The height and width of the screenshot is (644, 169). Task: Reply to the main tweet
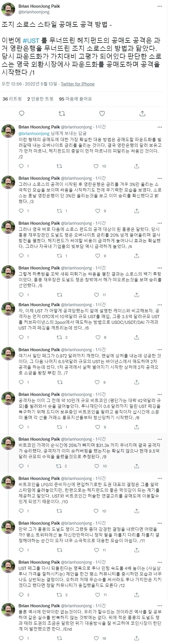(21, 113)
